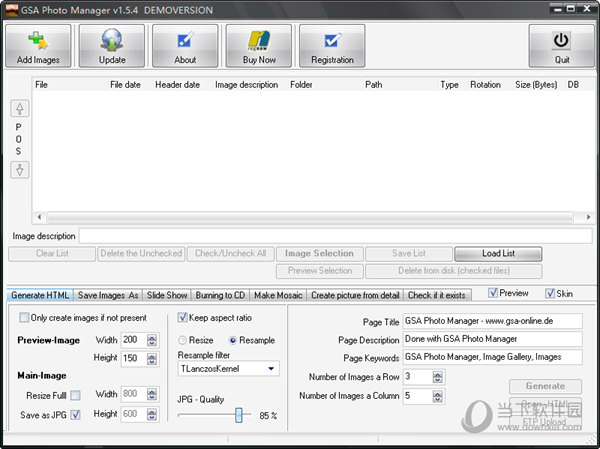The height and width of the screenshot is (449, 600).
Task: Click the Update globe icon
Action: [x=112, y=41]
